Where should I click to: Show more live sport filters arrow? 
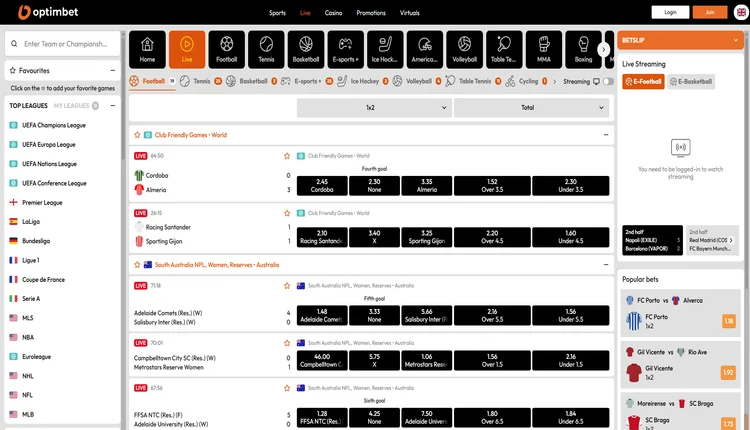tap(554, 81)
